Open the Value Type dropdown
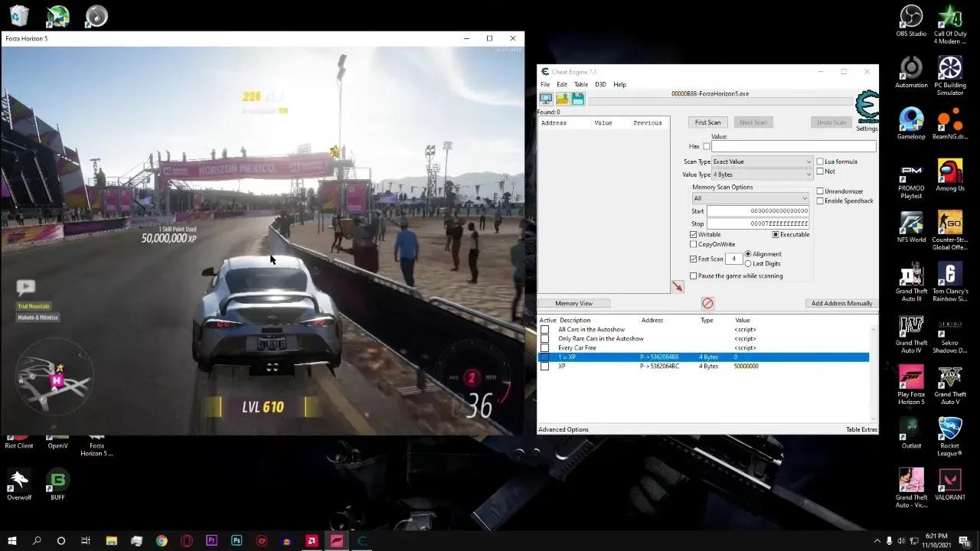This screenshot has height=551, width=980. 762,174
